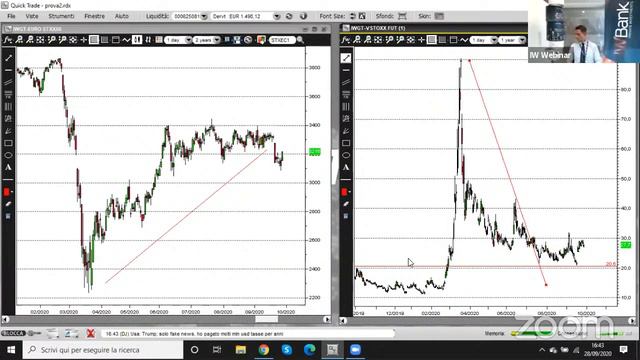This screenshot has width=640, height=360.
Task: Toggle line chart style on VSTOXX toolbar
Action: point(464,40)
